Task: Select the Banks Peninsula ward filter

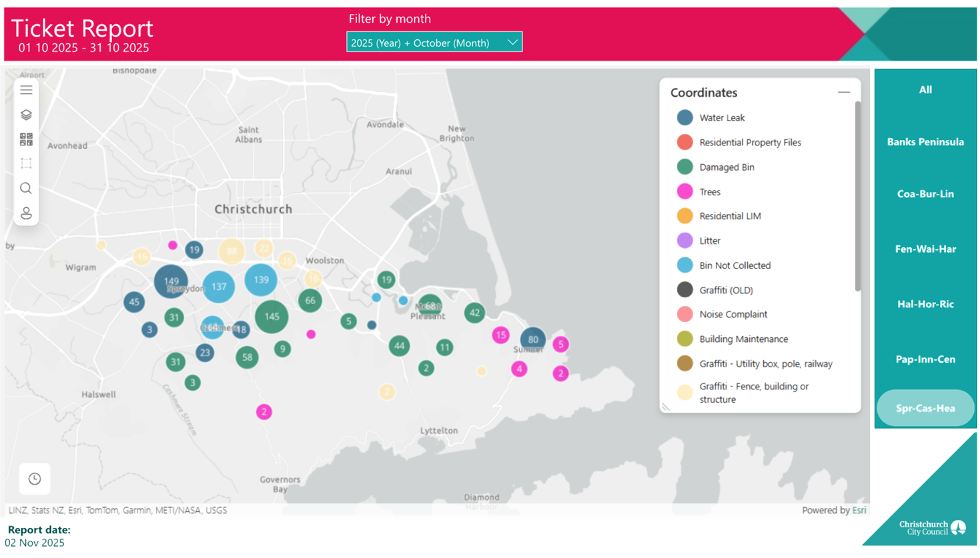Action: coord(925,142)
